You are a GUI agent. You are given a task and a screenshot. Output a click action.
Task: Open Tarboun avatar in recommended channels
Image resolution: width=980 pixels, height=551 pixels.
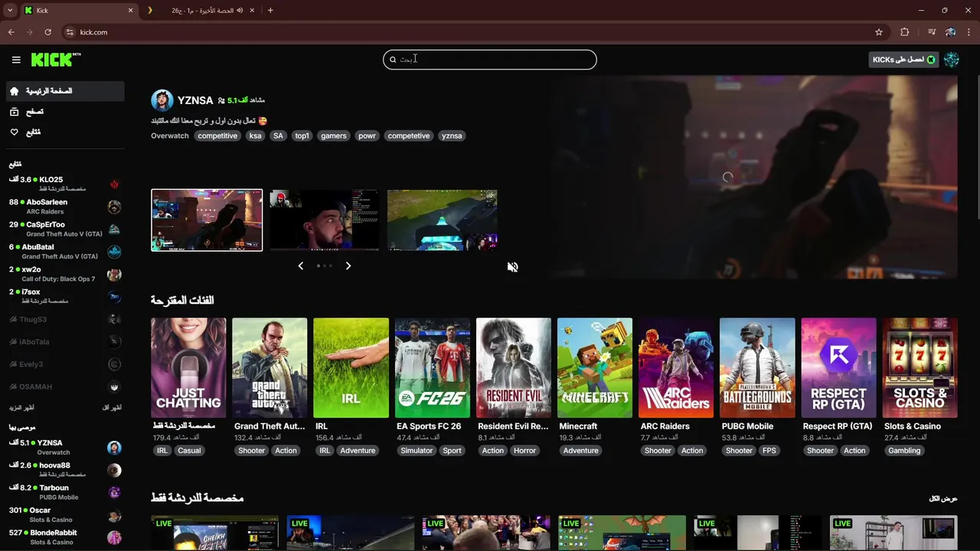(114, 492)
